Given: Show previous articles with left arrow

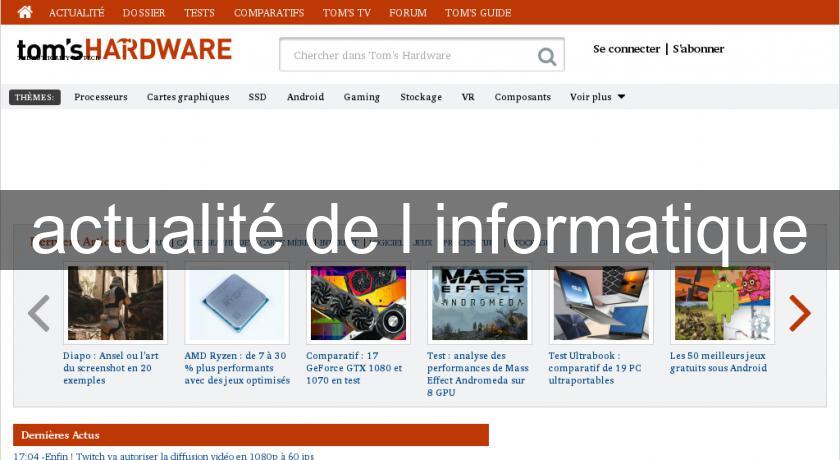Looking at the screenshot, I should click(39, 313).
